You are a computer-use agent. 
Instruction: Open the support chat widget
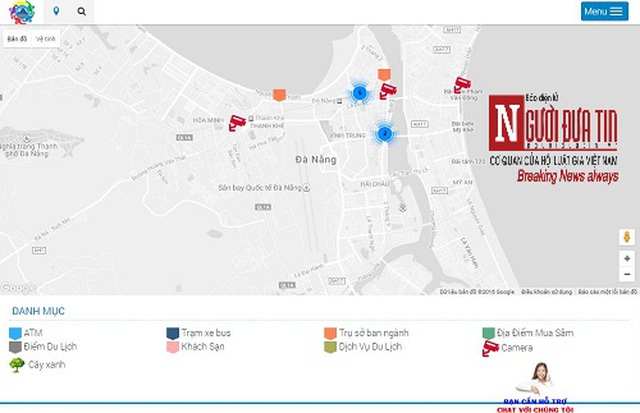coord(540,390)
